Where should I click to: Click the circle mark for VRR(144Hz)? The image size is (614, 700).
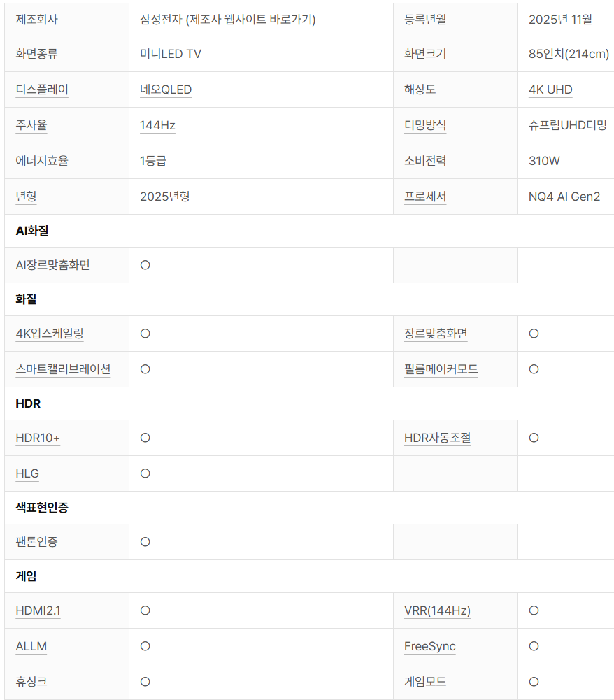click(534, 610)
